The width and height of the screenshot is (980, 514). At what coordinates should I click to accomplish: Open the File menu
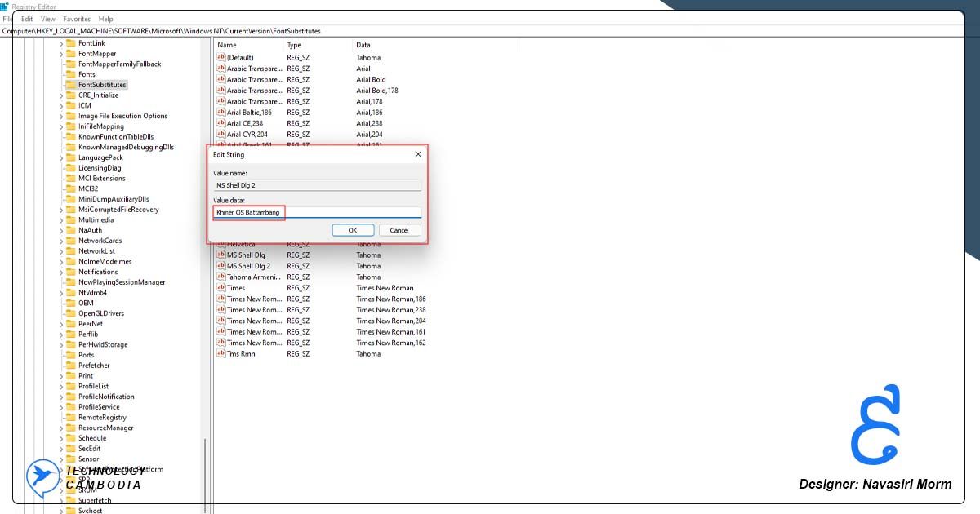[7, 19]
